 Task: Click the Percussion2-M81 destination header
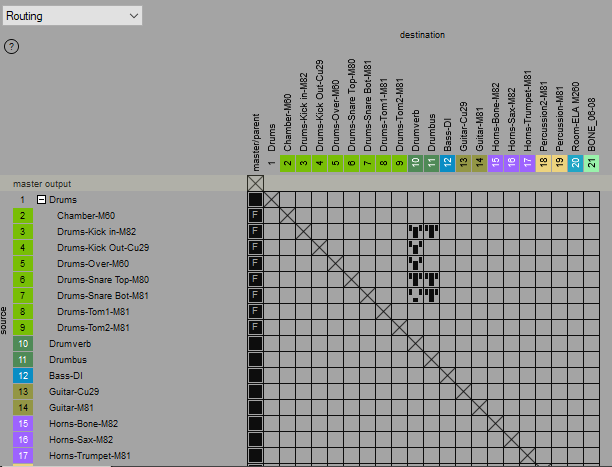point(543,116)
